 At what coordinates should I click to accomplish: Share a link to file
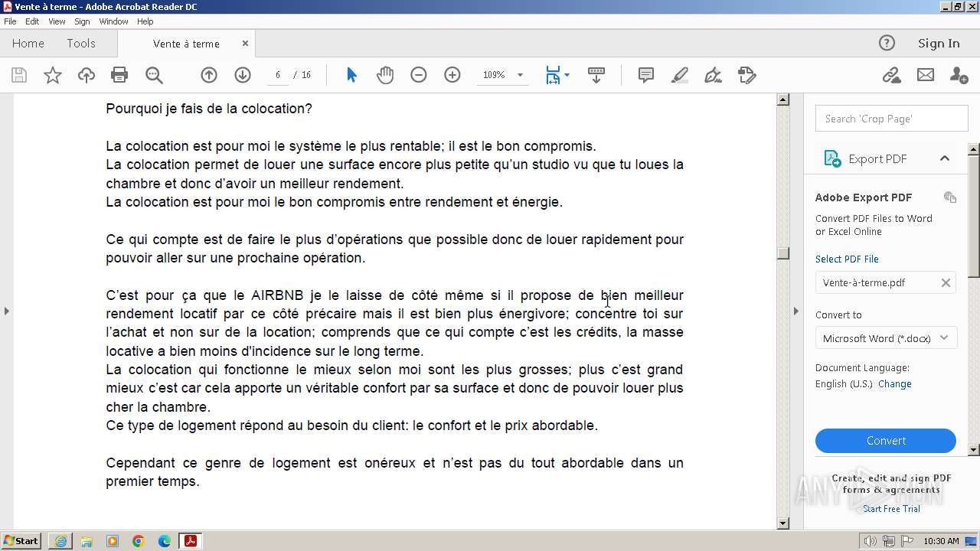[891, 75]
